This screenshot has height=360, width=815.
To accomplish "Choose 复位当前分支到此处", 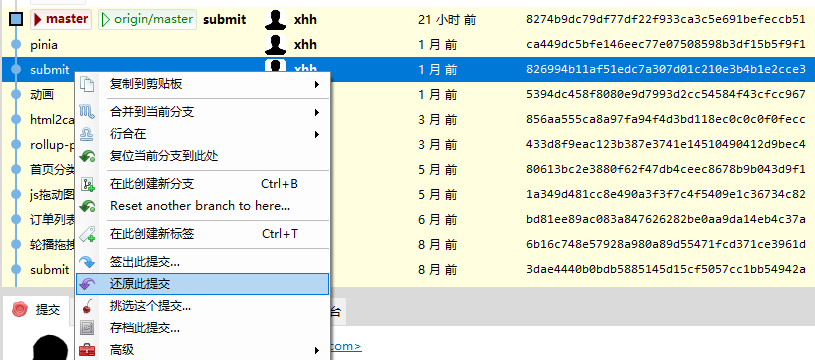I will [x=203, y=156].
